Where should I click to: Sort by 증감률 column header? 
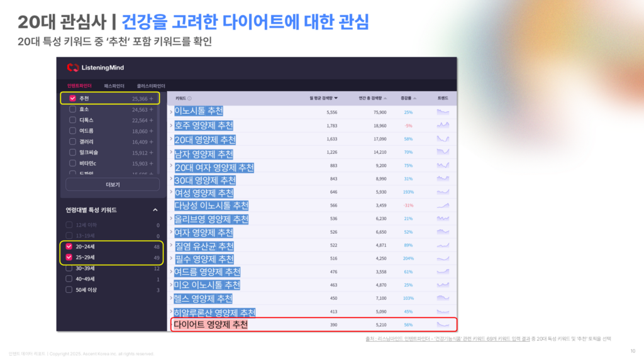point(408,99)
